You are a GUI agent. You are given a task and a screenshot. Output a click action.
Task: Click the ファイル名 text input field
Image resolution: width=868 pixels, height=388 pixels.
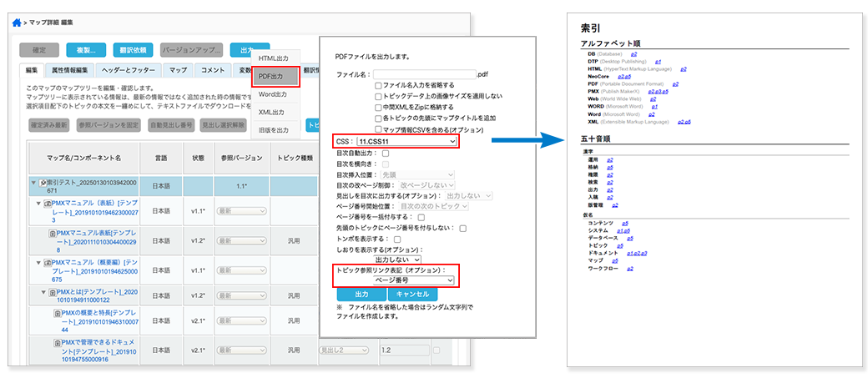click(x=423, y=74)
